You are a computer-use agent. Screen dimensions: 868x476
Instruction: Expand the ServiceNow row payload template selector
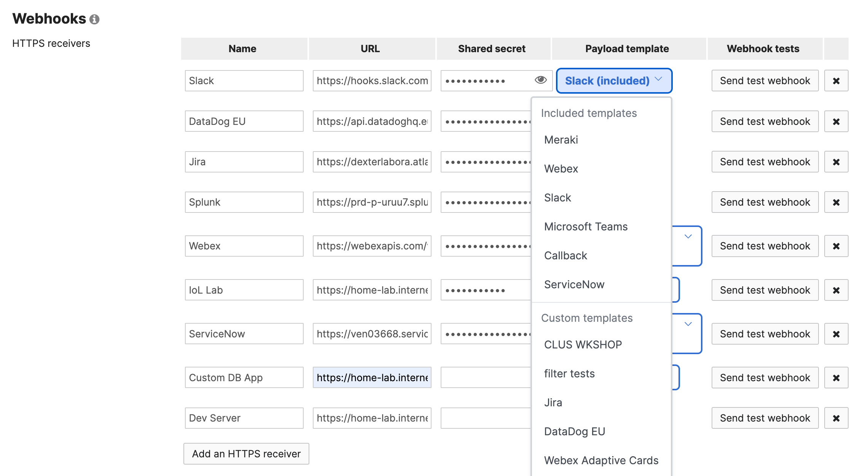pos(688,324)
